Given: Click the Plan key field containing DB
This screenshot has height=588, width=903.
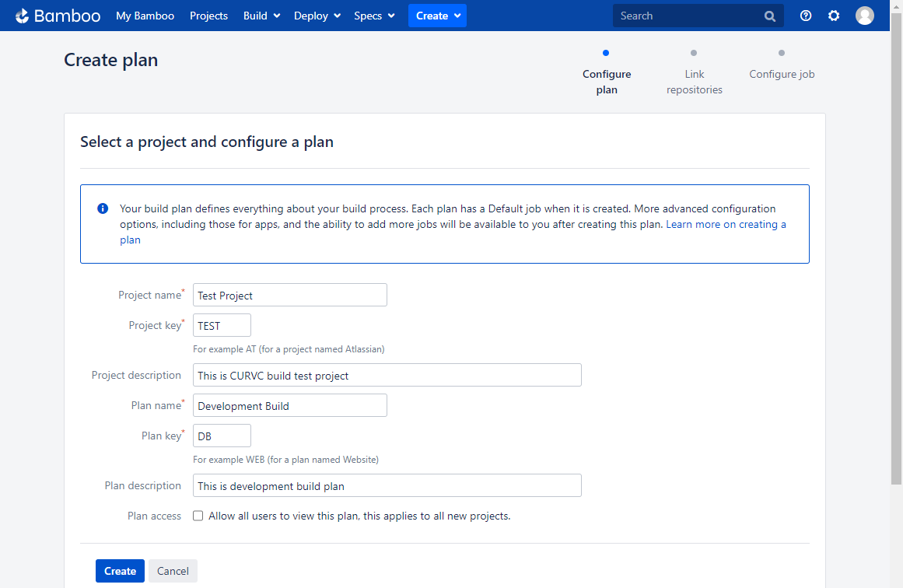Looking at the screenshot, I should click(x=222, y=436).
